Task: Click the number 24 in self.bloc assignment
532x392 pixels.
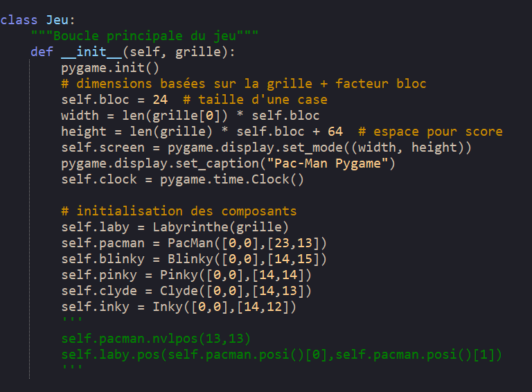Action: tap(160, 100)
